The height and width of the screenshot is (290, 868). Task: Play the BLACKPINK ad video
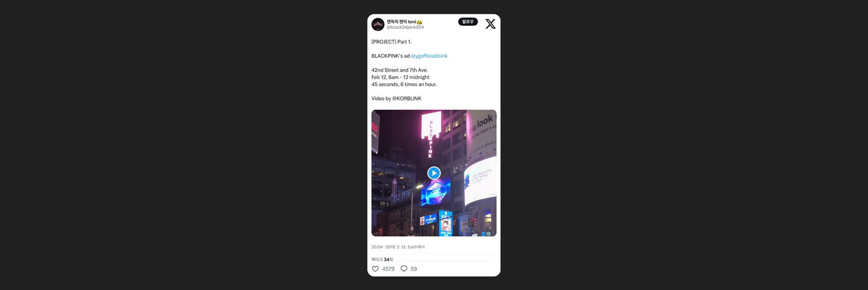434,173
